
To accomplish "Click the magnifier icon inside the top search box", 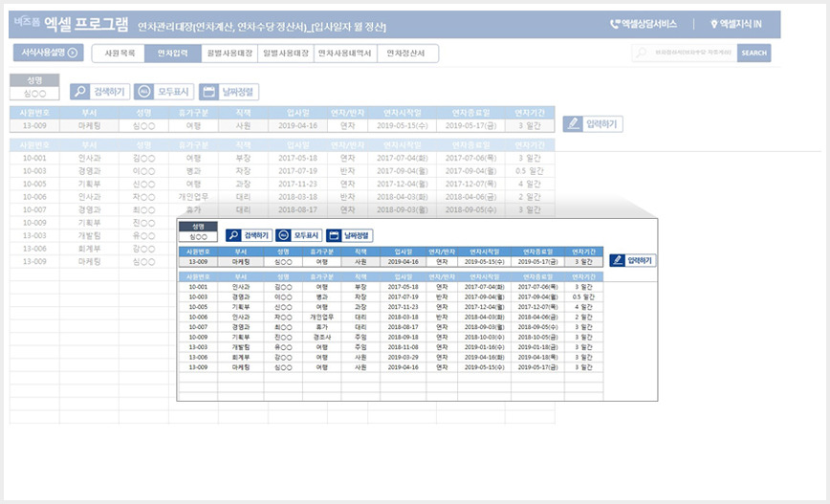I will (642, 53).
